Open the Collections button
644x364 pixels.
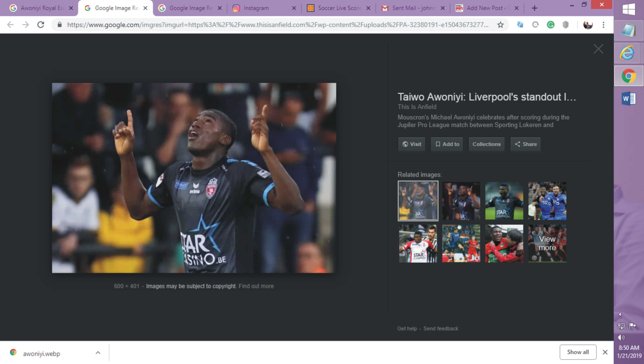pos(486,144)
